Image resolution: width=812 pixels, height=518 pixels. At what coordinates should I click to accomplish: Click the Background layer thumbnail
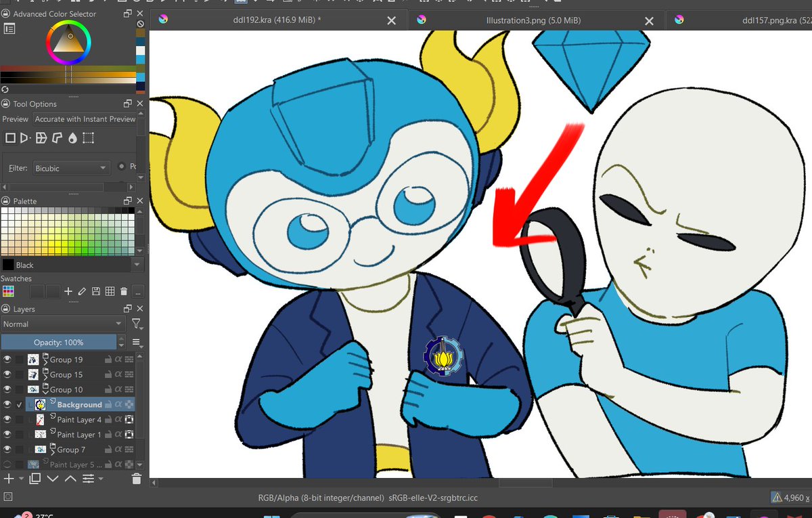(40, 404)
